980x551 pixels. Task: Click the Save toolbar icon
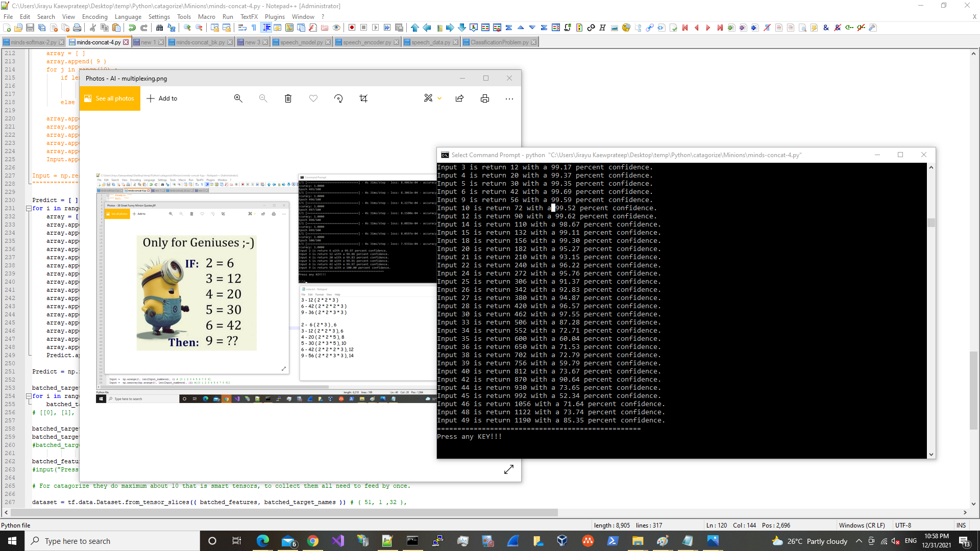30,28
